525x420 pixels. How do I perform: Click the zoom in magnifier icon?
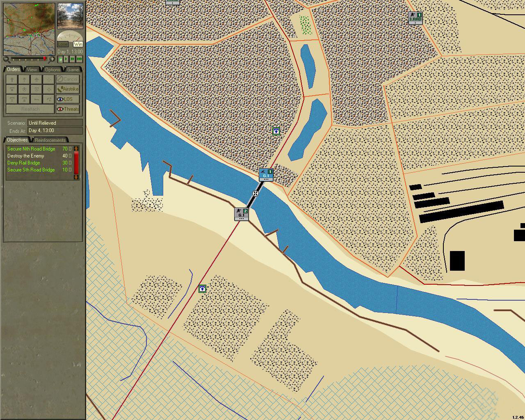[x=52, y=59]
